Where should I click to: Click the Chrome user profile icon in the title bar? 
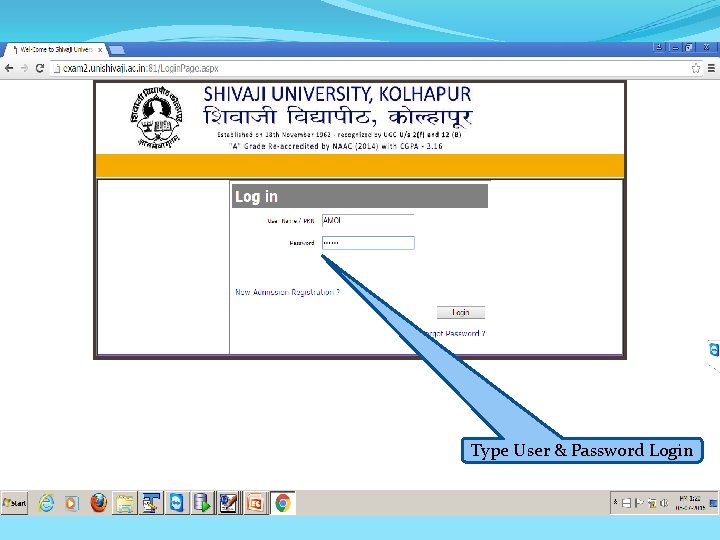coord(659,47)
